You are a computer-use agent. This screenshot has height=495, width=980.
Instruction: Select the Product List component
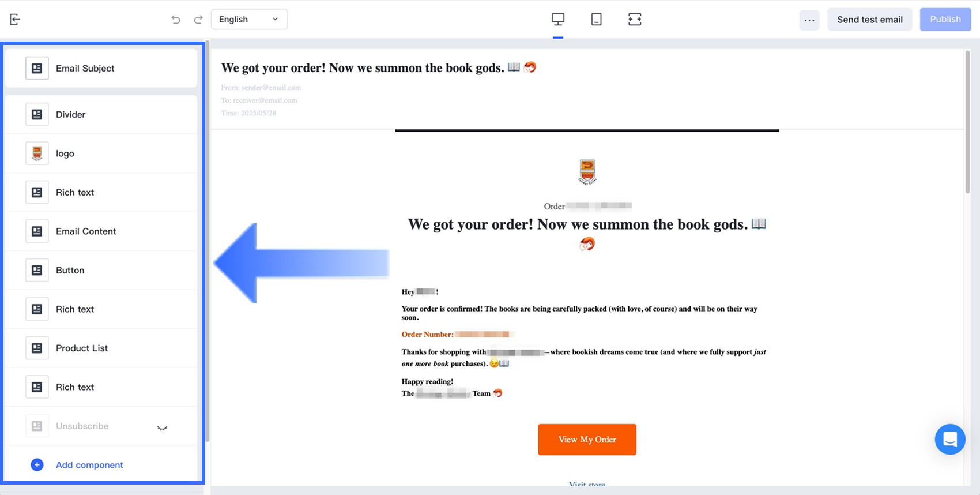tap(101, 348)
